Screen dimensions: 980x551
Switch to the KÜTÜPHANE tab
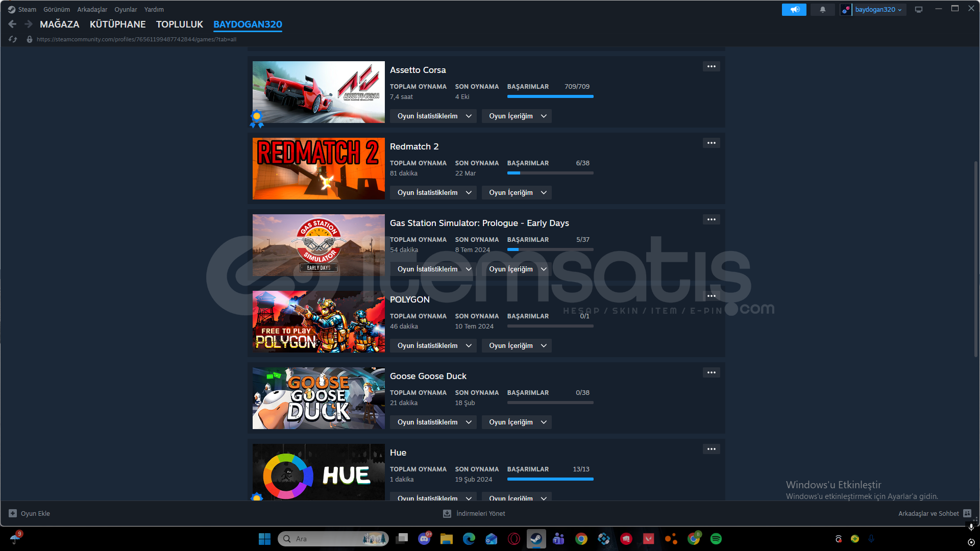click(117, 24)
